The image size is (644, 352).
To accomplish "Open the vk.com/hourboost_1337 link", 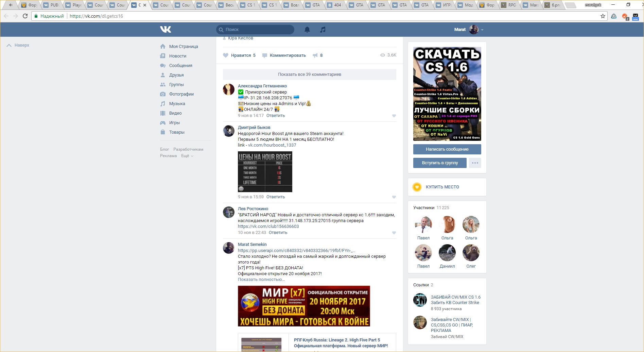I will (x=272, y=145).
